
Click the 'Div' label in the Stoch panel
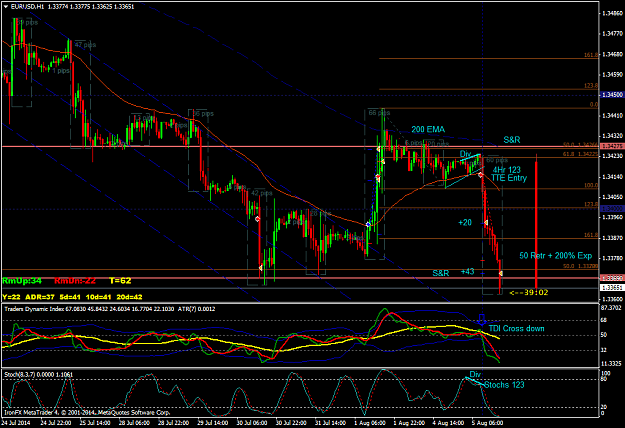pyautogui.click(x=475, y=374)
